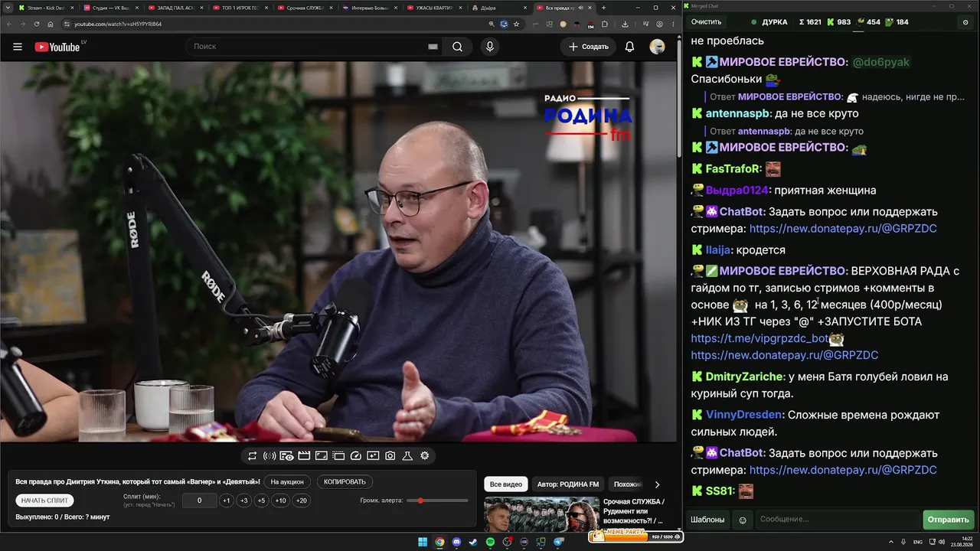Image resolution: width=980 pixels, height=551 pixels.
Task: Open the gear settings icon in player toolbar
Action: point(425,456)
